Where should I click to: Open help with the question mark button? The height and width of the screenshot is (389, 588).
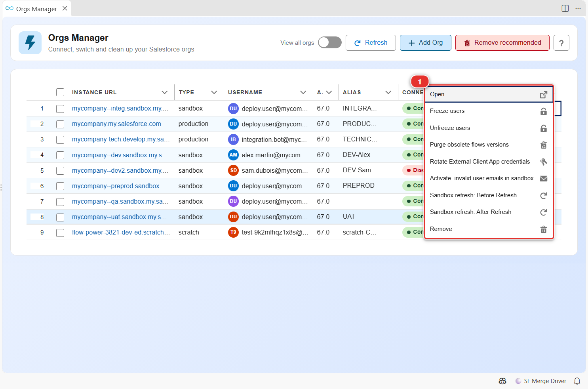point(561,43)
